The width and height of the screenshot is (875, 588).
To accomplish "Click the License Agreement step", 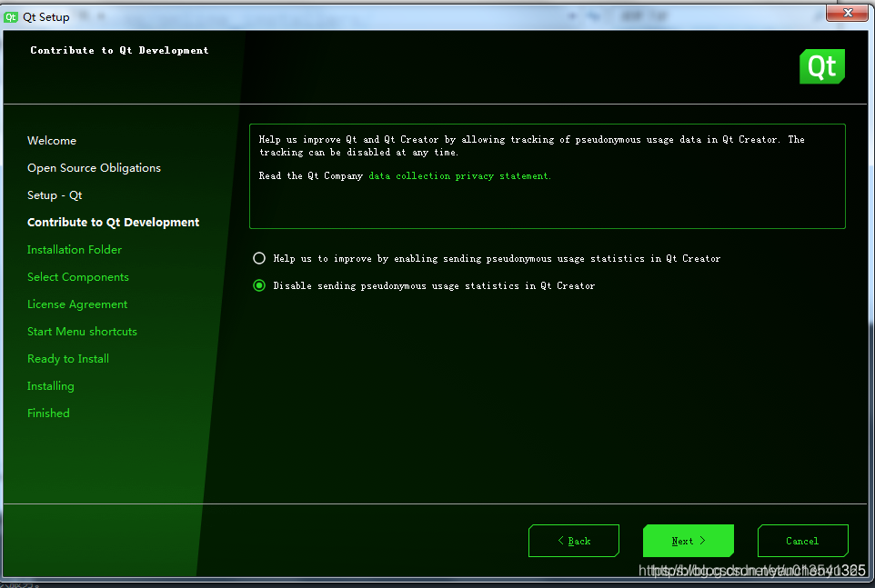I will point(77,304).
